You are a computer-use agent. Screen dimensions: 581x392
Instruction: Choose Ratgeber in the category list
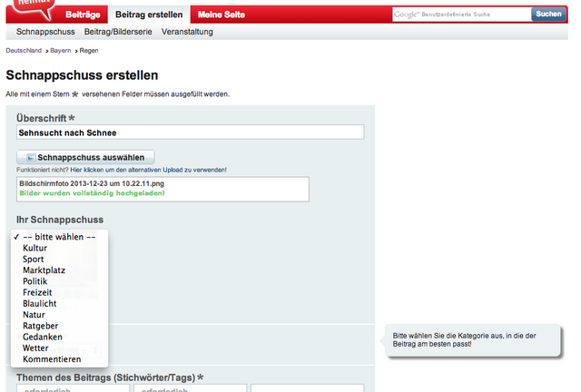(x=59, y=326)
